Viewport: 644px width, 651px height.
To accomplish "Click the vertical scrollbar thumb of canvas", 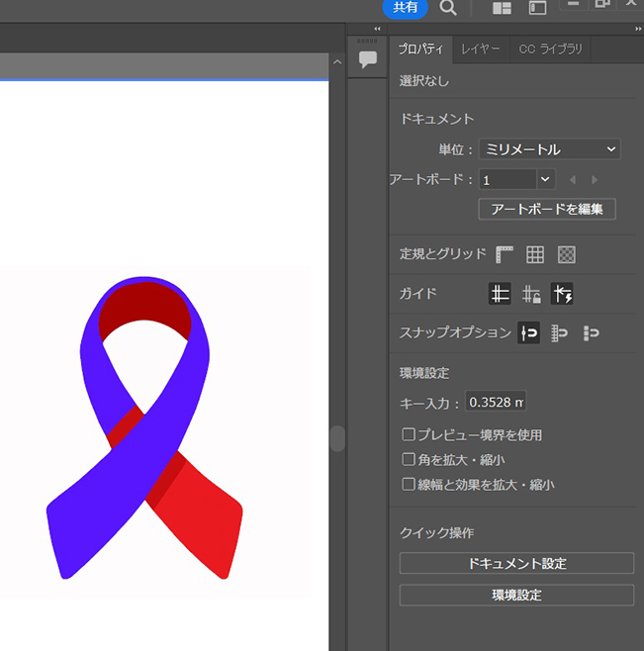I will click(337, 438).
